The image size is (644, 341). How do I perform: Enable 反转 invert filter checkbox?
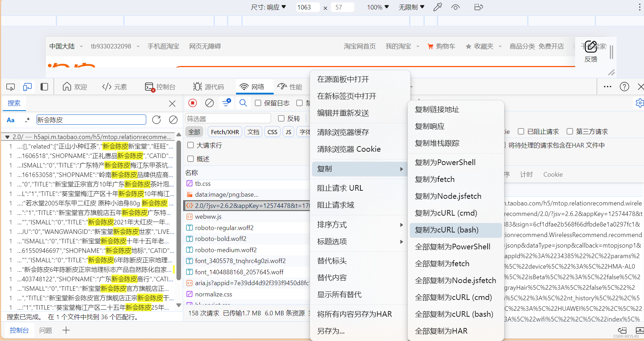pos(281,118)
